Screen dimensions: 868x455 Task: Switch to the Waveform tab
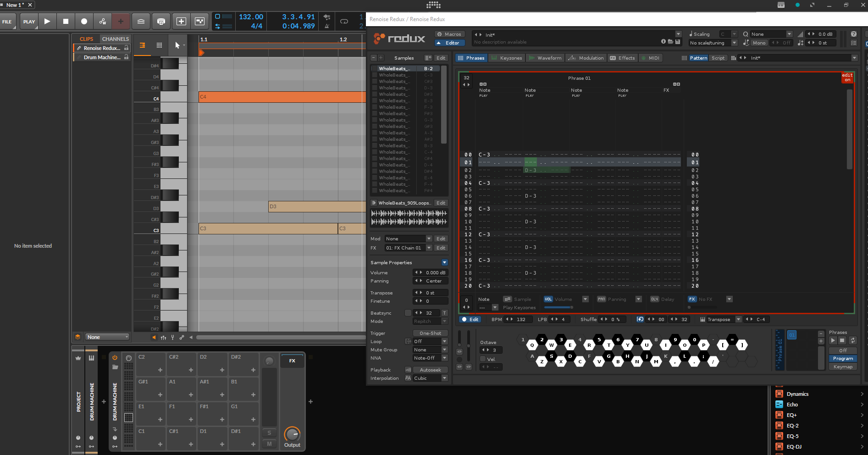[545, 58]
